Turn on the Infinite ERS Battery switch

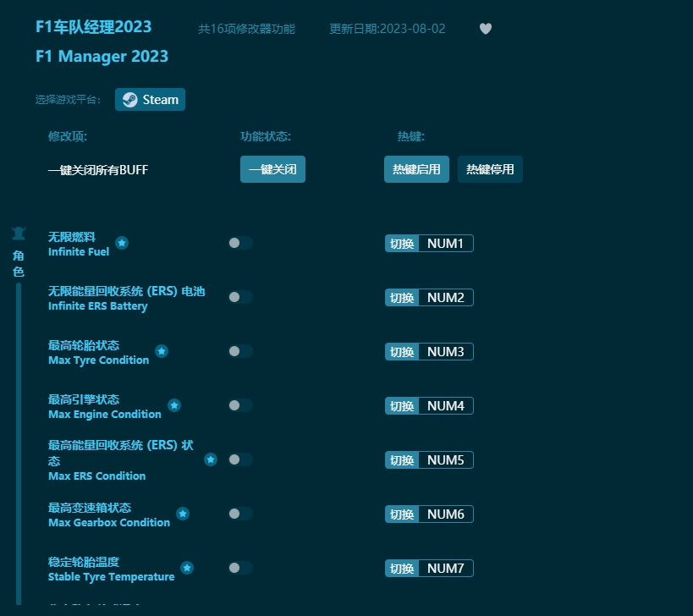click(240, 297)
